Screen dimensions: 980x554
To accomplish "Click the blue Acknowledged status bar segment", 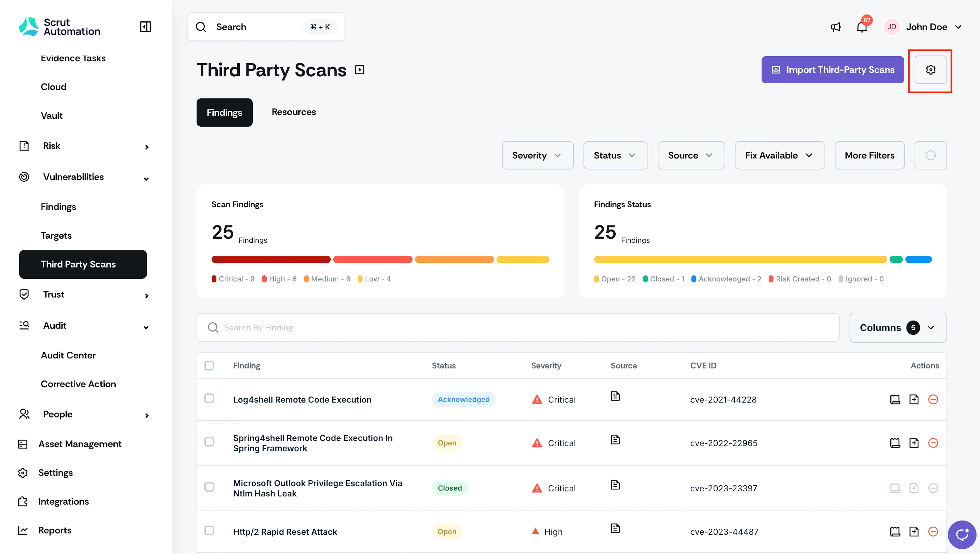I will click(x=918, y=260).
